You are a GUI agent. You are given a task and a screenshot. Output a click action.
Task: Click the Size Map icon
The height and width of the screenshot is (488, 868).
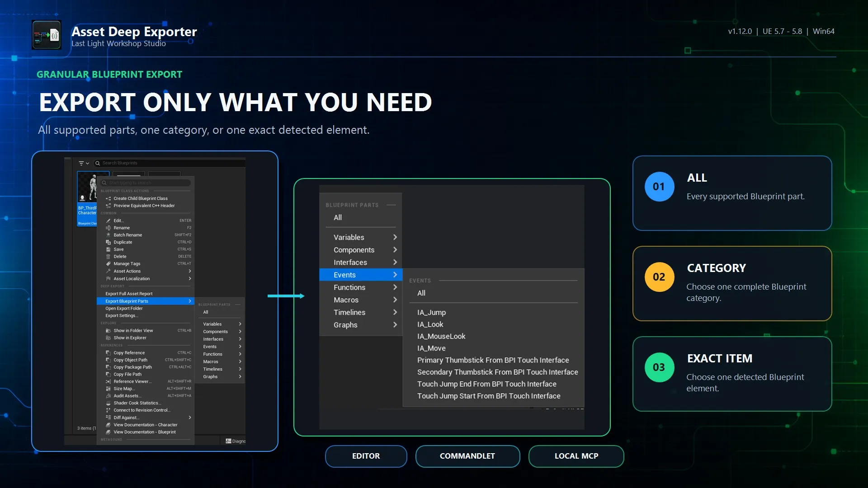click(108, 389)
